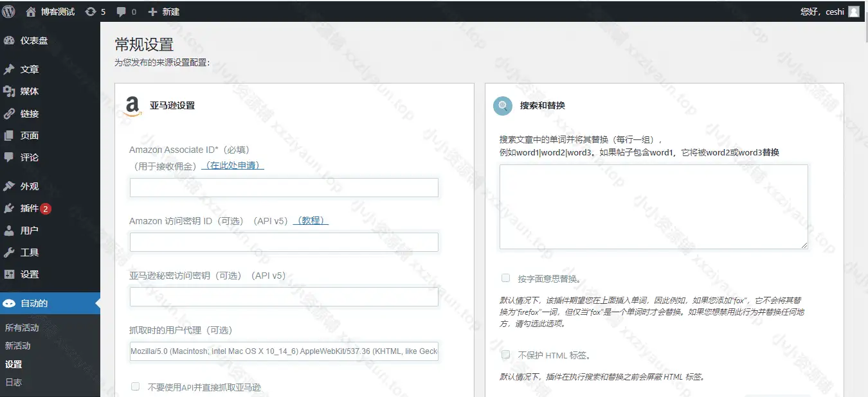This screenshot has width=868, height=397.
Task: Open 所有活动 submenu item
Action: click(22, 328)
